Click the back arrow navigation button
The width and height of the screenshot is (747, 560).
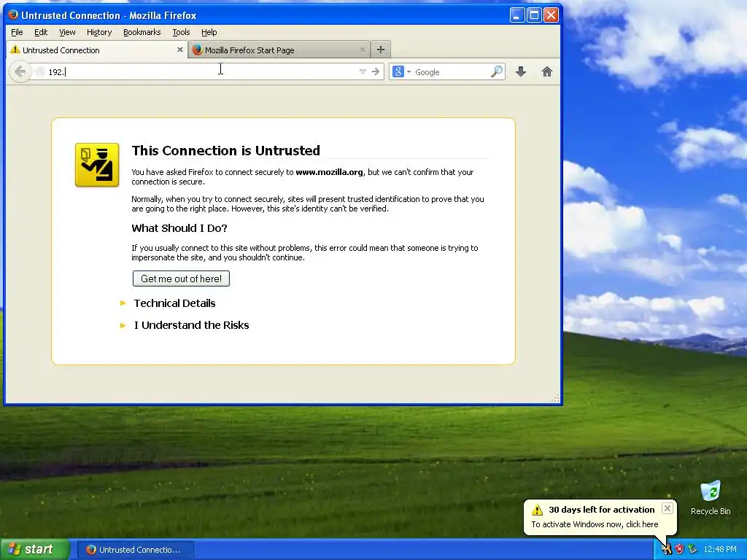point(20,72)
